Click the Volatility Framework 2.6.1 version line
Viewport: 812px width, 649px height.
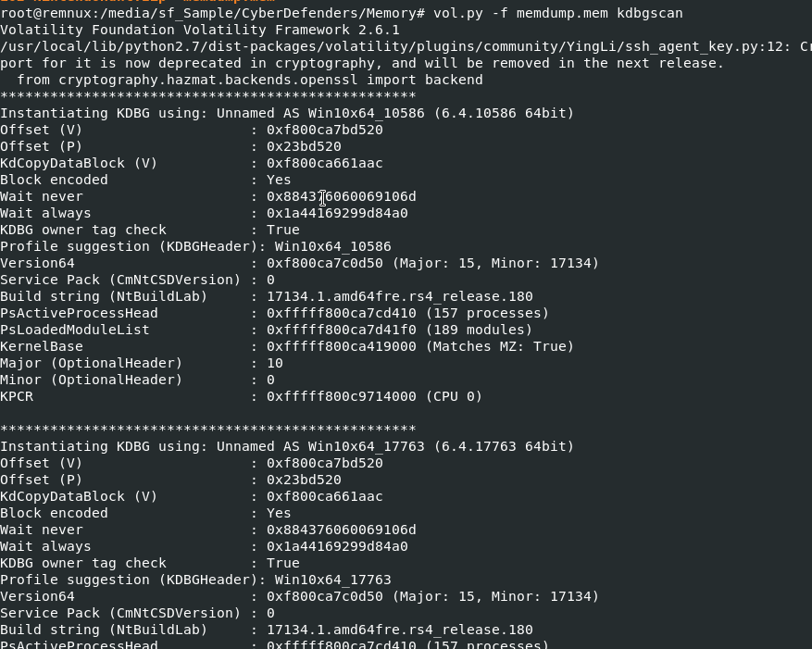coord(200,30)
